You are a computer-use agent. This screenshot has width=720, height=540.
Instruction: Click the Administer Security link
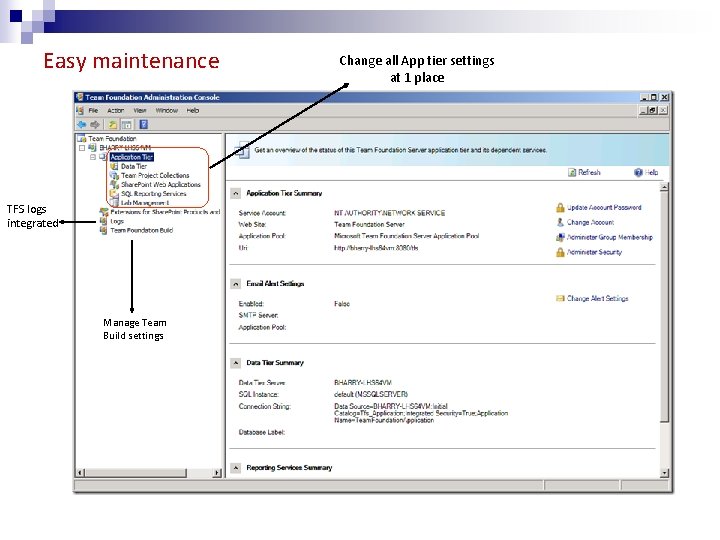click(x=594, y=252)
